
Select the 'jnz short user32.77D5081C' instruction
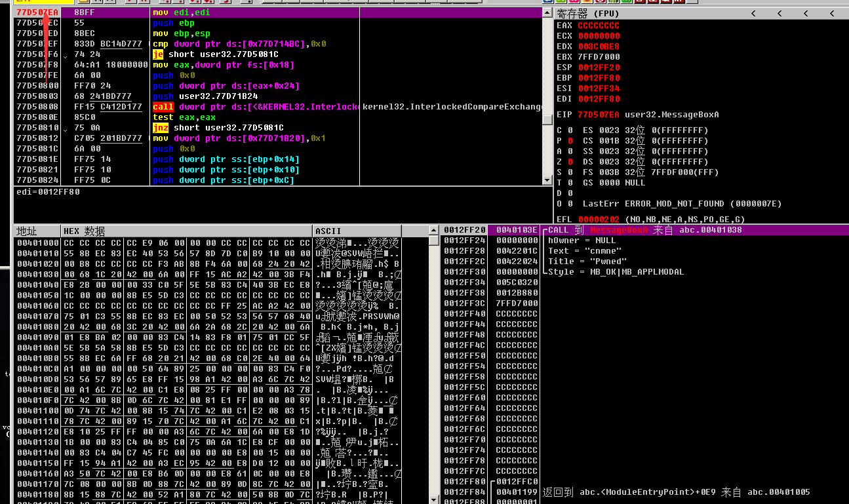[x=218, y=128]
